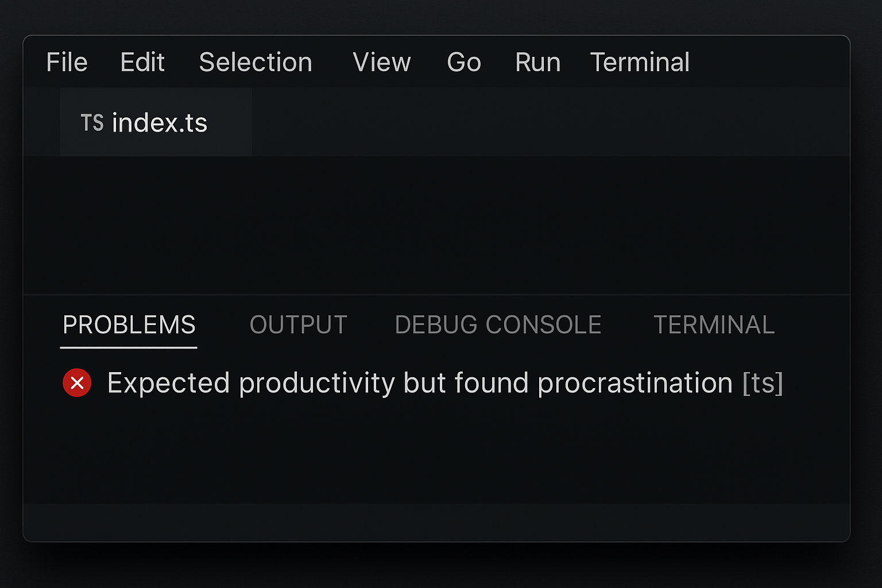Click the [ts] source tag on error
882x588 pixels.
coord(763,383)
